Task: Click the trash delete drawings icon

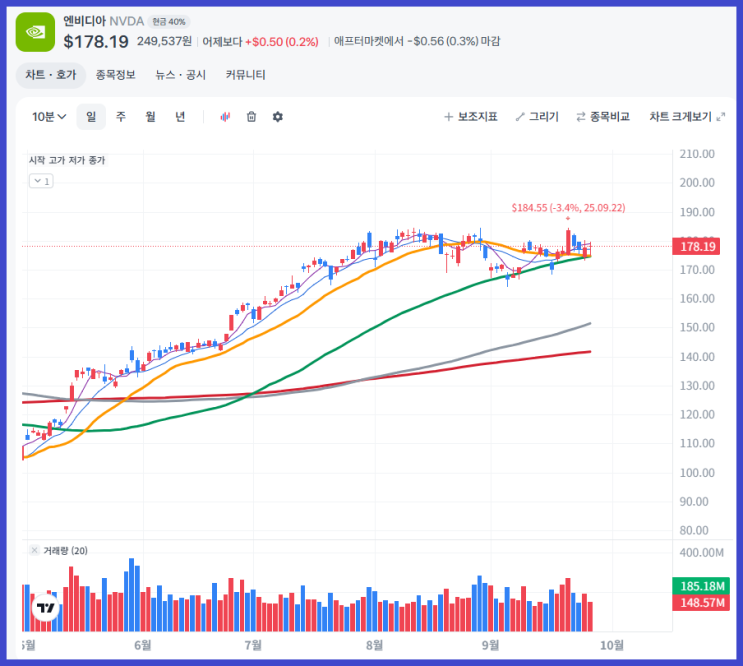Action: 252,117
